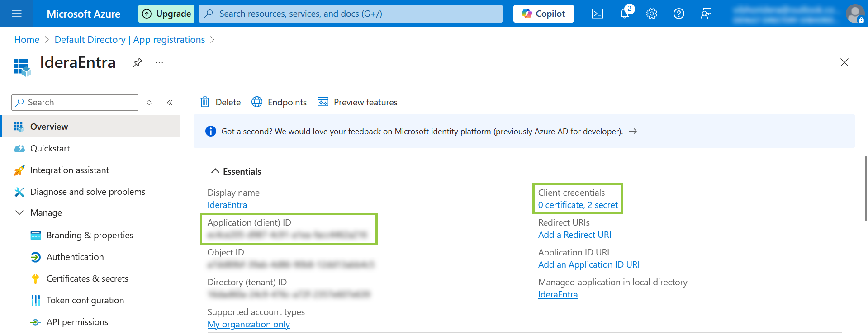Collapse the Essentials section
Image resolution: width=868 pixels, height=335 pixels.
pos(215,171)
